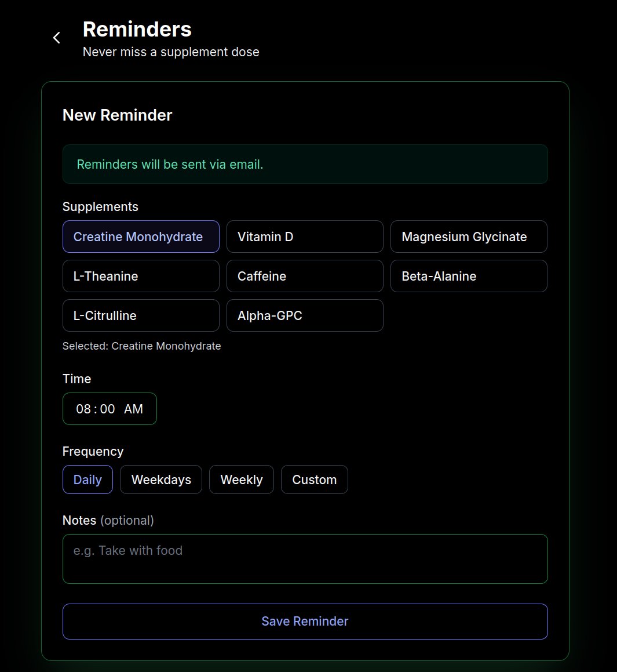Click the New Reminder heading
This screenshot has width=617, height=672.
coord(118,115)
